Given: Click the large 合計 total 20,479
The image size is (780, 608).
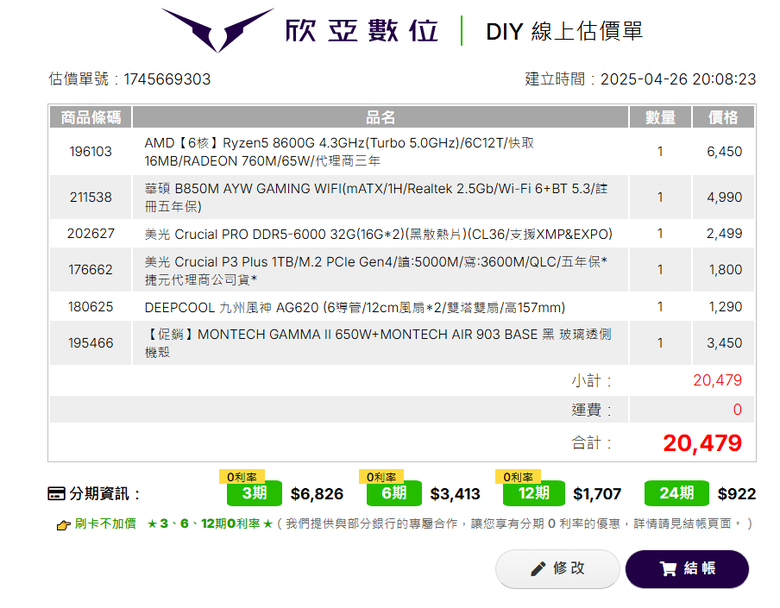Looking at the screenshot, I should point(702,443).
